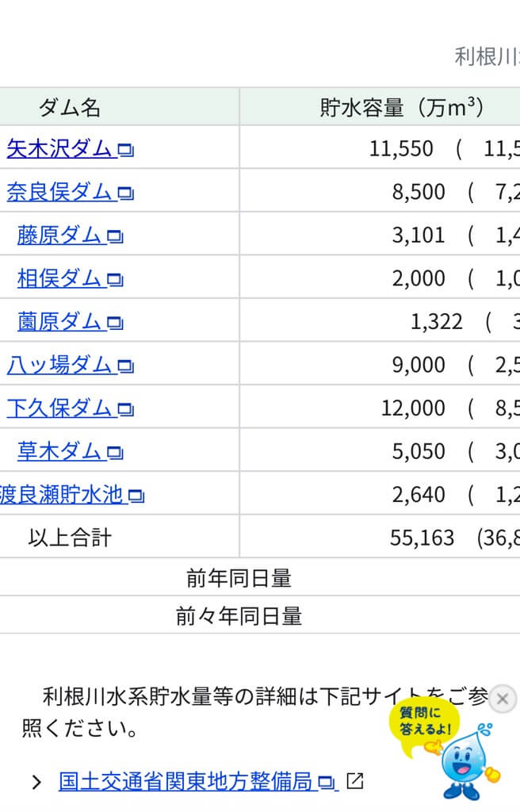Open the 藤原ダム link

click(59, 236)
